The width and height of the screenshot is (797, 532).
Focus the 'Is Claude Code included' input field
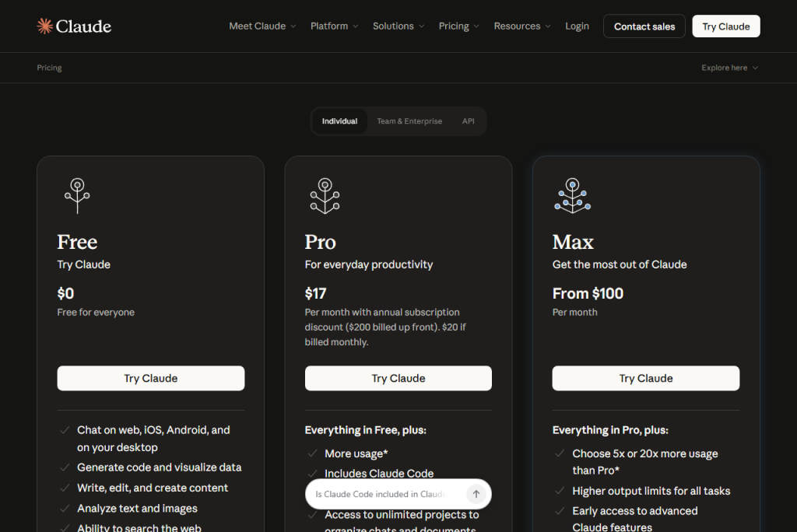(381, 494)
